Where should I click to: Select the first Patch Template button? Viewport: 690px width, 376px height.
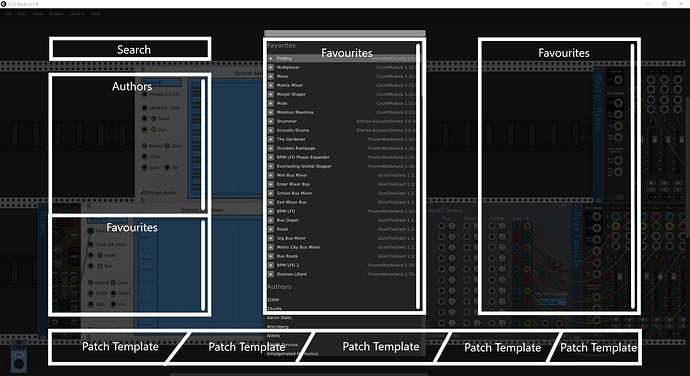click(120, 347)
